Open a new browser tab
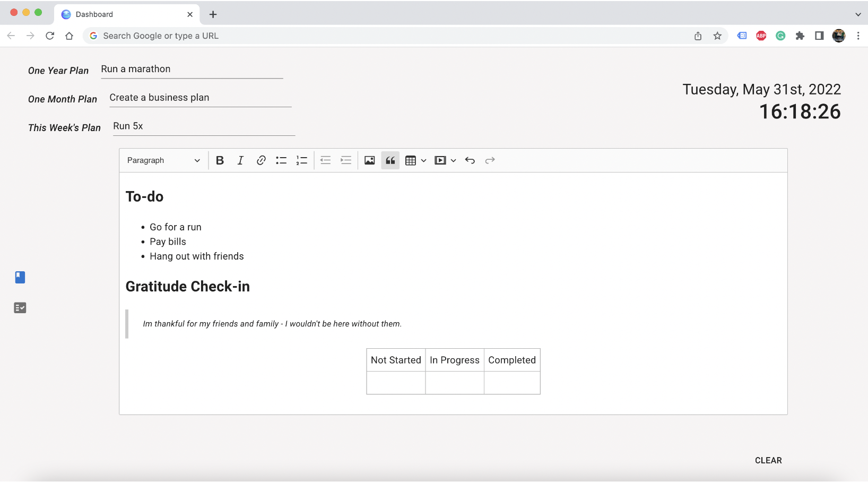Image resolution: width=868 pixels, height=482 pixels. point(213,14)
